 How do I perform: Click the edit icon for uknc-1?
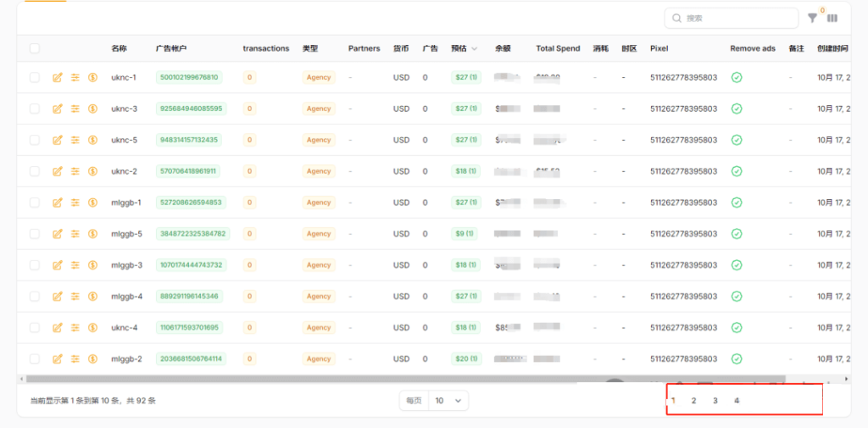click(58, 78)
